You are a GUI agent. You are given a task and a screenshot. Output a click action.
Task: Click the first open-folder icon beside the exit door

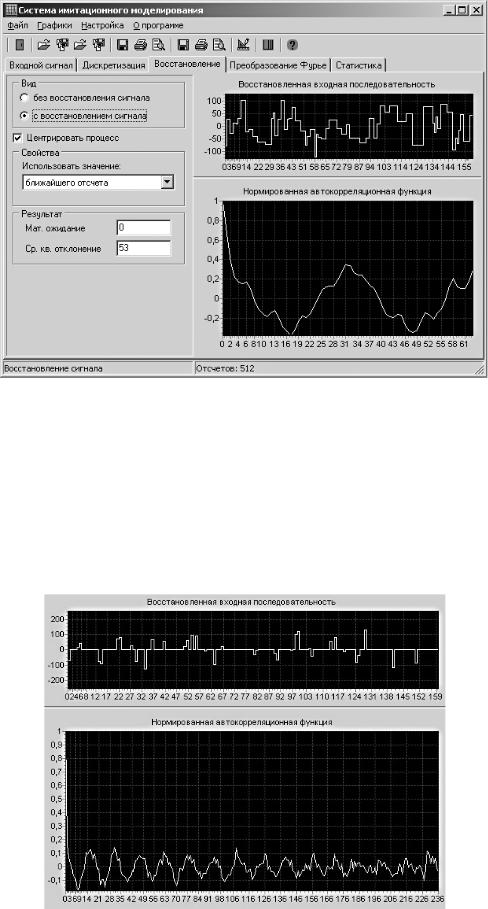(44, 45)
